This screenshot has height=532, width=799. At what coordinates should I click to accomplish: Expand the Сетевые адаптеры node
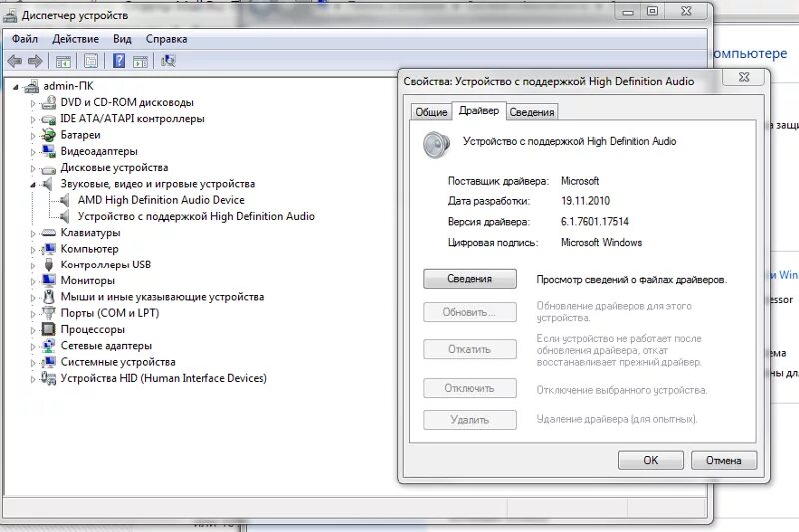point(33,347)
